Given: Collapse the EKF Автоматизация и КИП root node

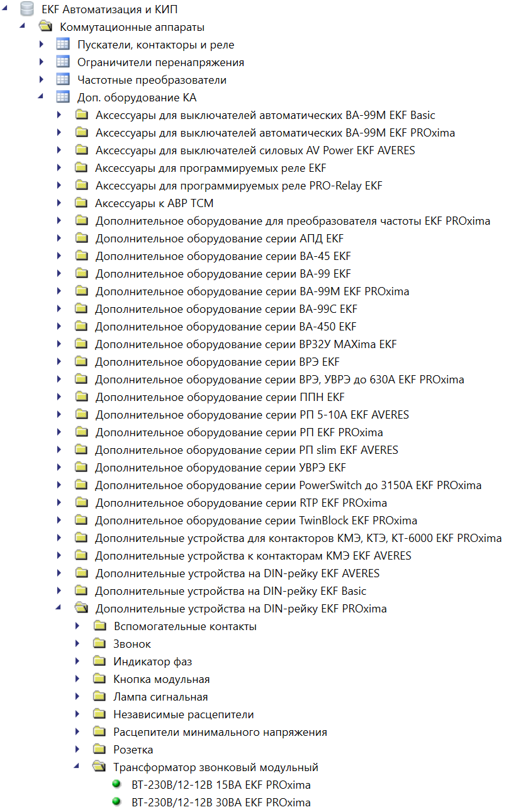Looking at the screenshot, I should [6, 9].
